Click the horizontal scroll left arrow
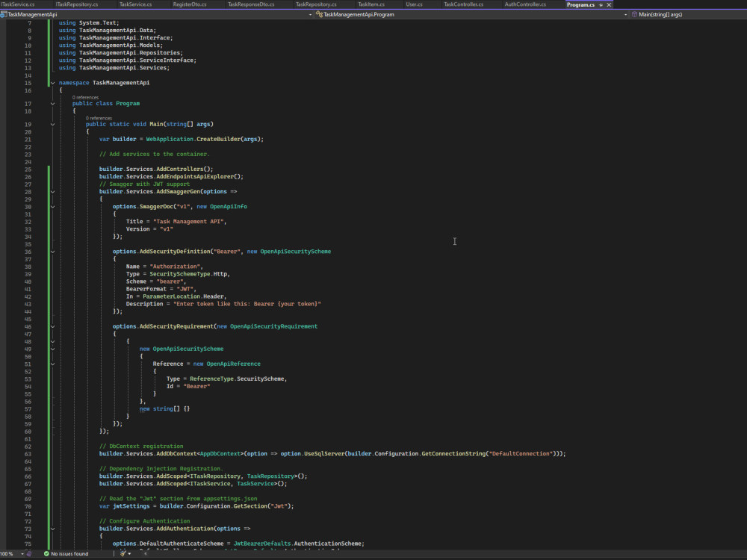This screenshot has width=747, height=560. point(146,554)
